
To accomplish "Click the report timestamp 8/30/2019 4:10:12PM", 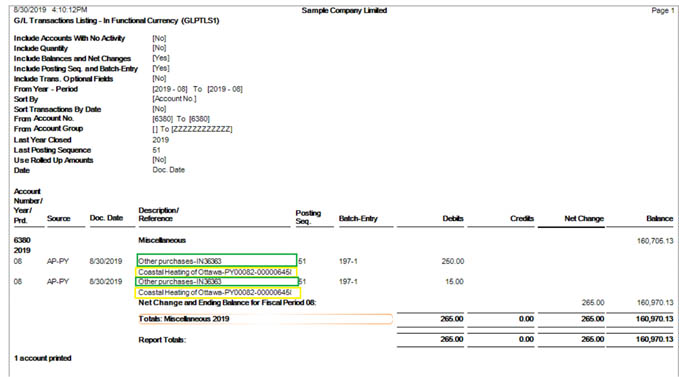I will (50, 9).
